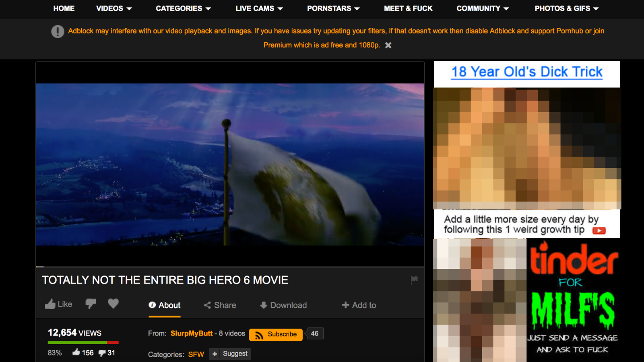Open the PHOTOS & GIFS dropdown
Screen dimensions: 644x362
click(x=567, y=8)
